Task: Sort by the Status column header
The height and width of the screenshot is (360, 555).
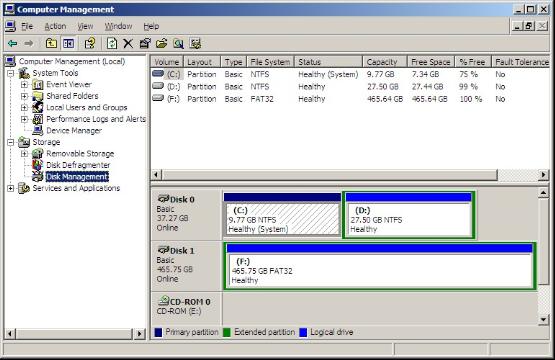Action: tap(328, 62)
